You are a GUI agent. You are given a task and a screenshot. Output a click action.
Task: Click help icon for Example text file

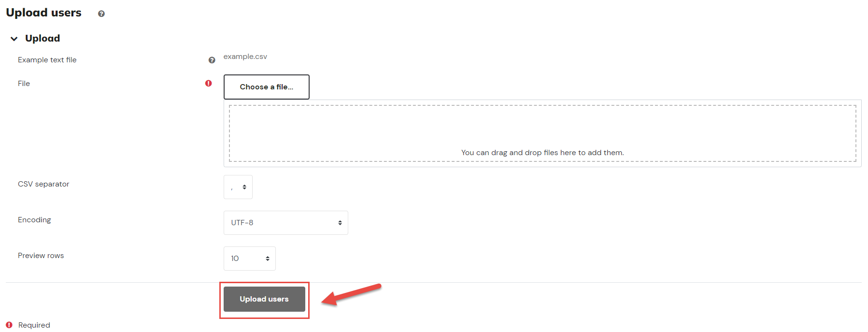click(x=212, y=60)
